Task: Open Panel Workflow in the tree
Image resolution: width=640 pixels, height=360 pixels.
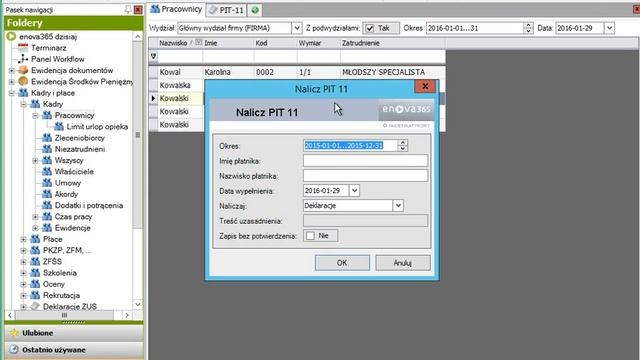Action: click(58, 59)
